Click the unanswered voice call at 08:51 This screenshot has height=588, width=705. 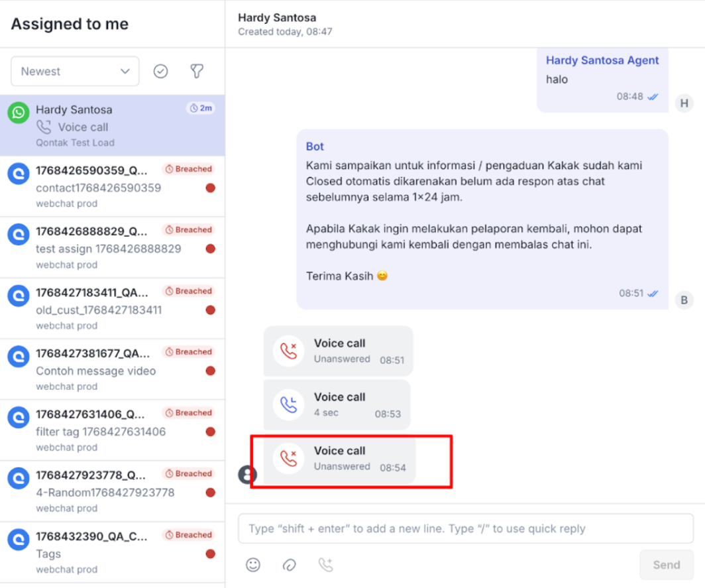[338, 351]
